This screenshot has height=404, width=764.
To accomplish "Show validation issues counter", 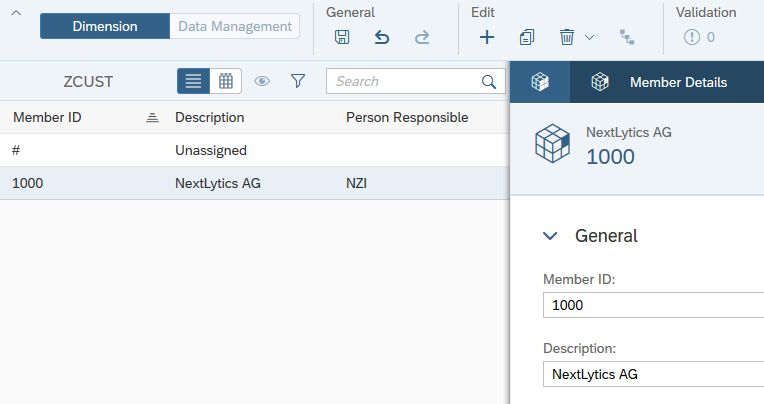I will pyautogui.click(x=700, y=37).
